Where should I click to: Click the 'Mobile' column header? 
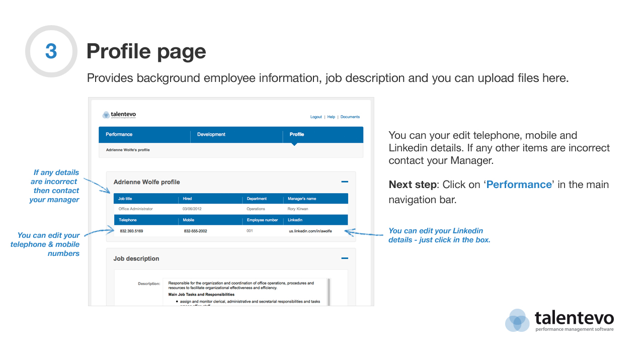coord(189,220)
